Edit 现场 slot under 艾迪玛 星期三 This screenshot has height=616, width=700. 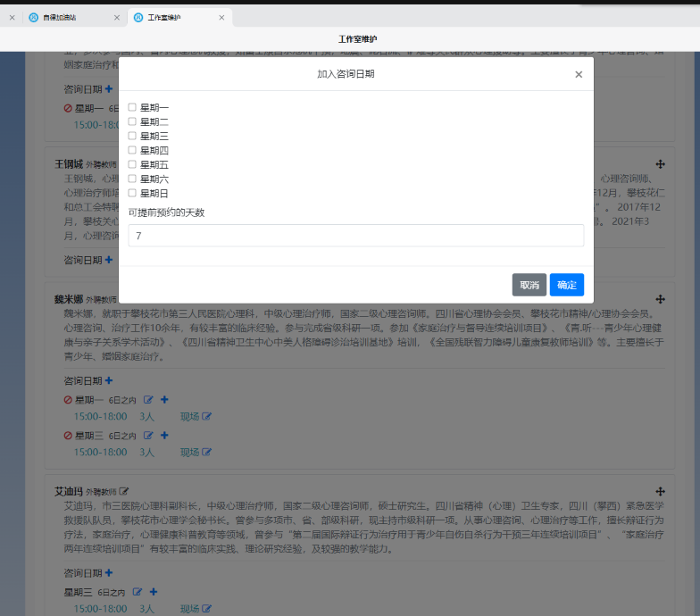pyautogui.click(x=206, y=609)
